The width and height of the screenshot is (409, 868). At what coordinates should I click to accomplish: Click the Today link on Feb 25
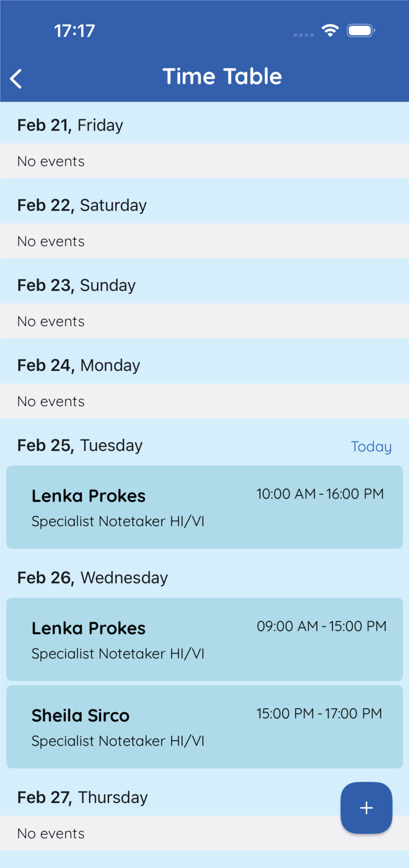[x=371, y=446]
